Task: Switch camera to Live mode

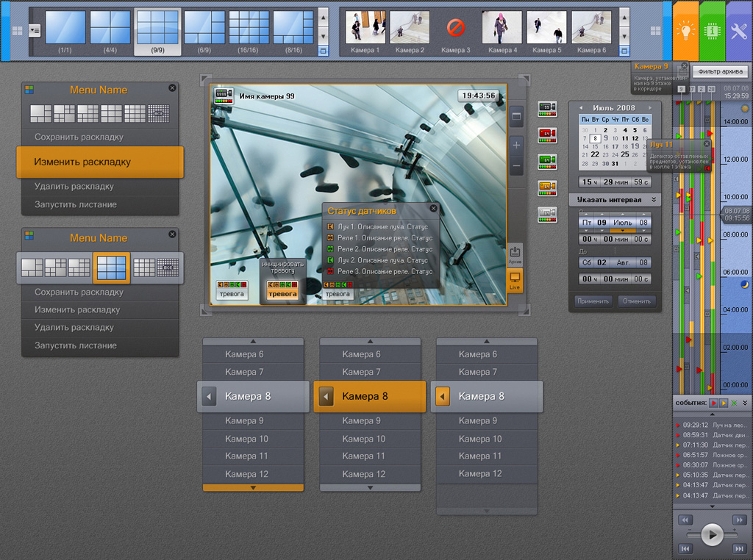Action: click(514, 280)
